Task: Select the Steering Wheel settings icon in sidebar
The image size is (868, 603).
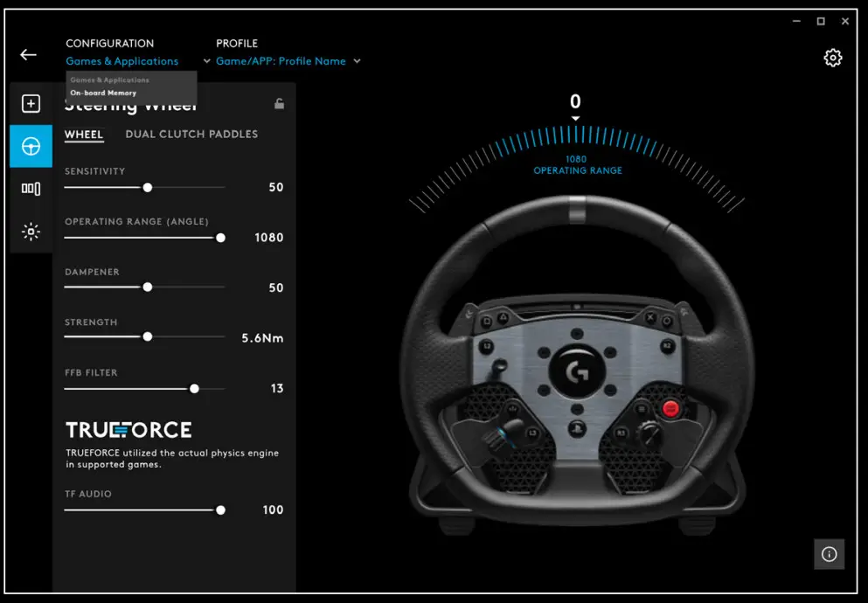Action: (31, 146)
